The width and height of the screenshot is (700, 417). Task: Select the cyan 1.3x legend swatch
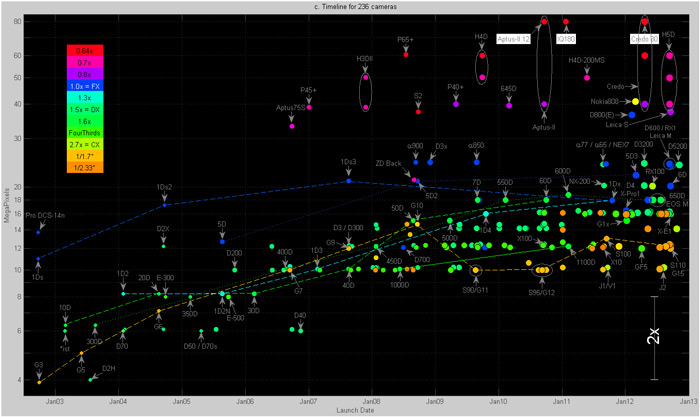(85, 97)
